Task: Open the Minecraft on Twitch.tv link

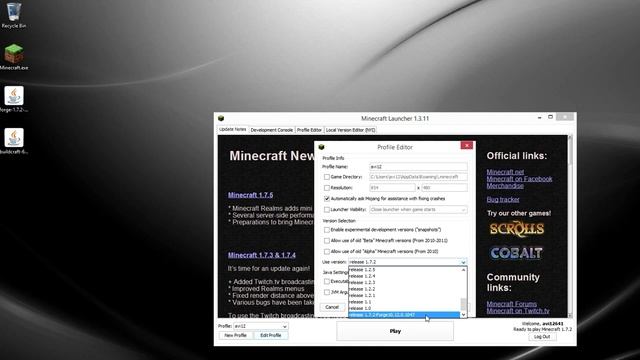Action: (x=518, y=311)
